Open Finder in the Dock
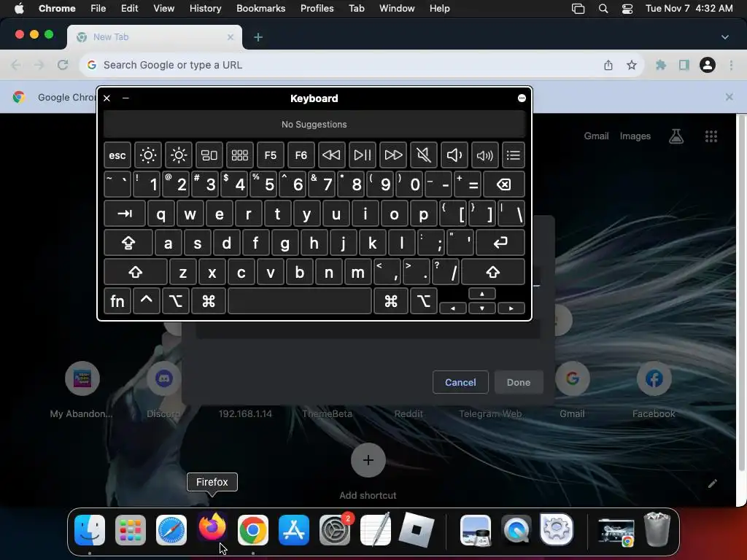Viewport: 747px width, 560px height. (90, 529)
